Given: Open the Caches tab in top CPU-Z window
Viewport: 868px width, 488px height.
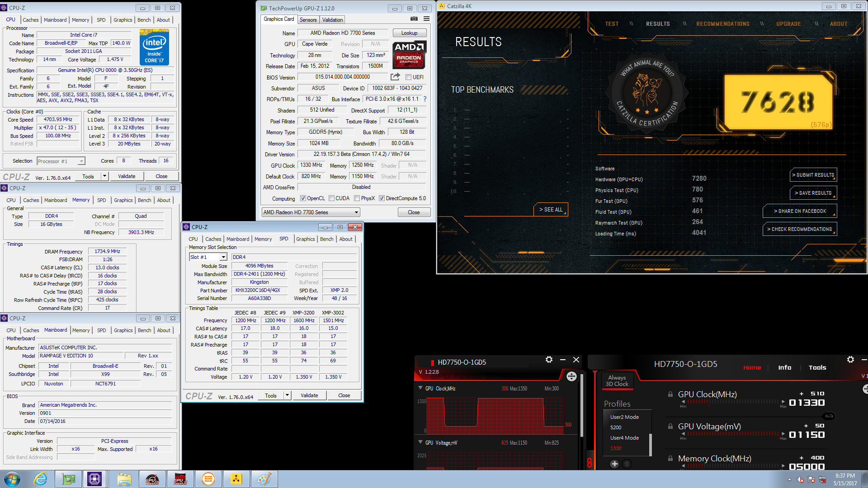Looking at the screenshot, I should click(x=31, y=20).
